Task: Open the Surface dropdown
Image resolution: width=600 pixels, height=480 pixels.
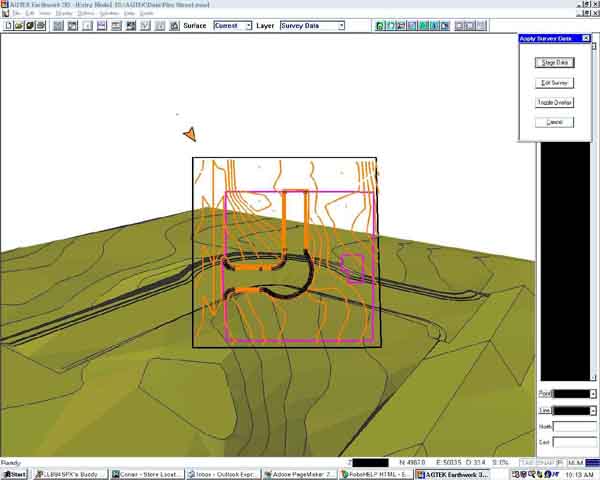Action: click(x=233, y=25)
